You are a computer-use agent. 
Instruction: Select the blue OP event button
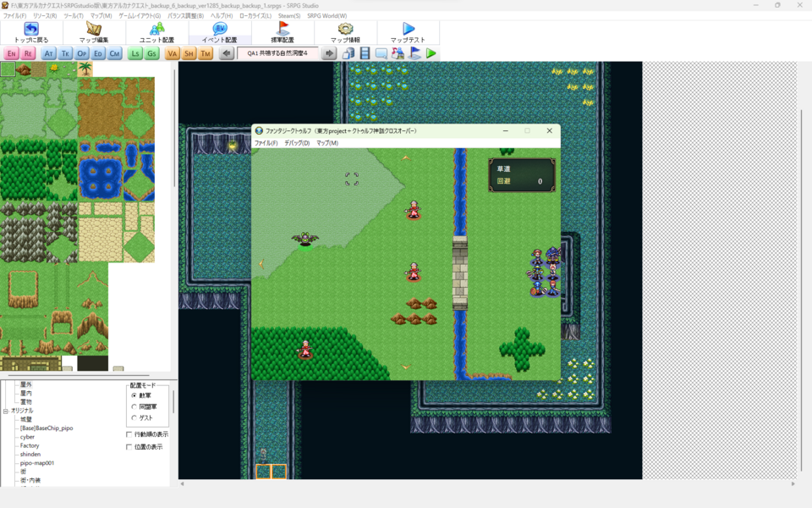[82, 53]
